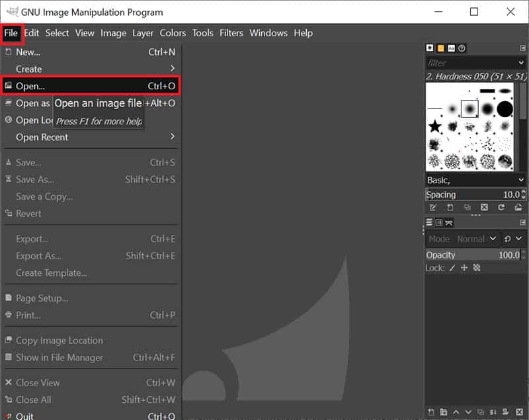Create a new layer with the new-layer icon

pos(430,412)
